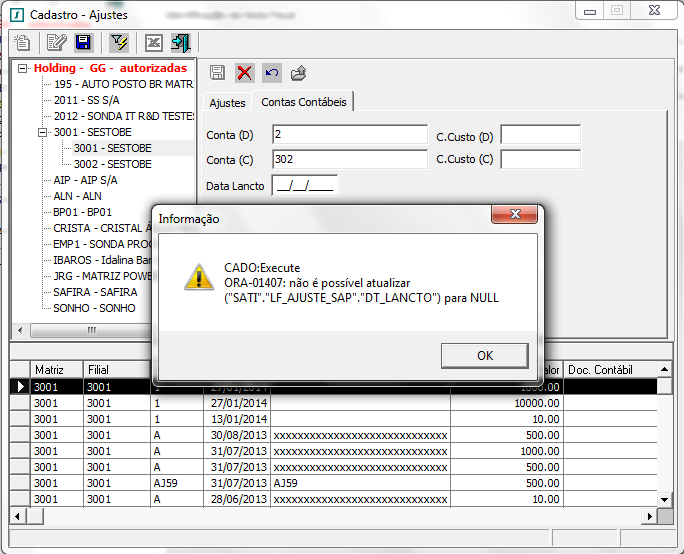Collapse the 3001 - SESTOBE parent node
684x554 pixels.
pyautogui.click(x=43, y=132)
